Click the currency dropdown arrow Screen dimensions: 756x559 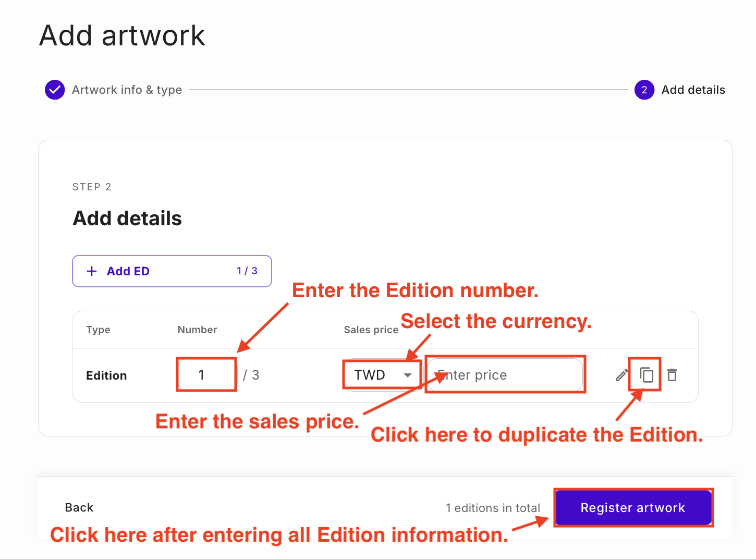(408, 375)
